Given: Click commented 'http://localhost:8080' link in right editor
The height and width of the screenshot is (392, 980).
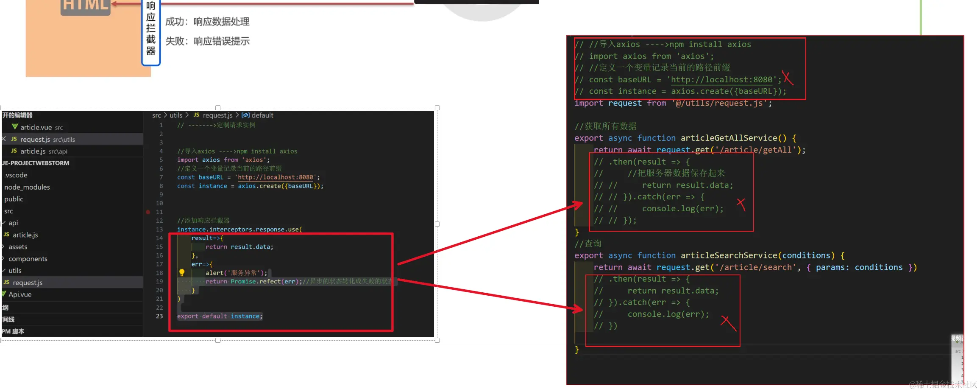Looking at the screenshot, I should click(721, 80).
